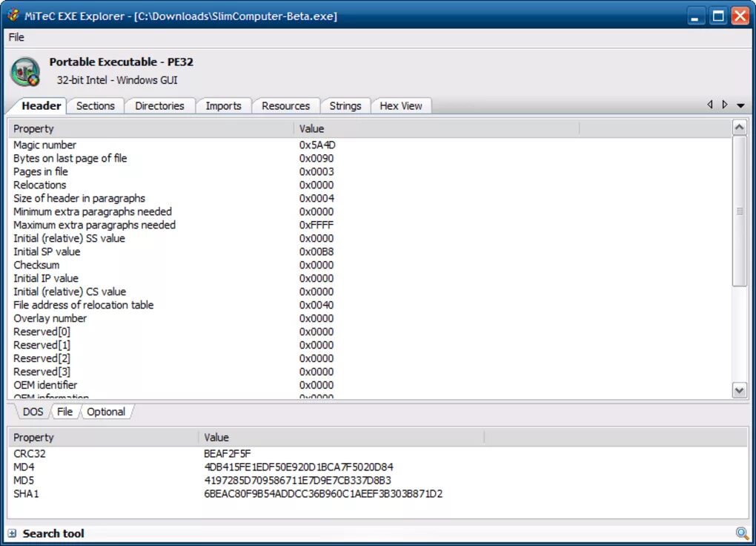756x546 pixels.
Task: Expand the Search tool panel plus box
Action: click(x=12, y=533)
